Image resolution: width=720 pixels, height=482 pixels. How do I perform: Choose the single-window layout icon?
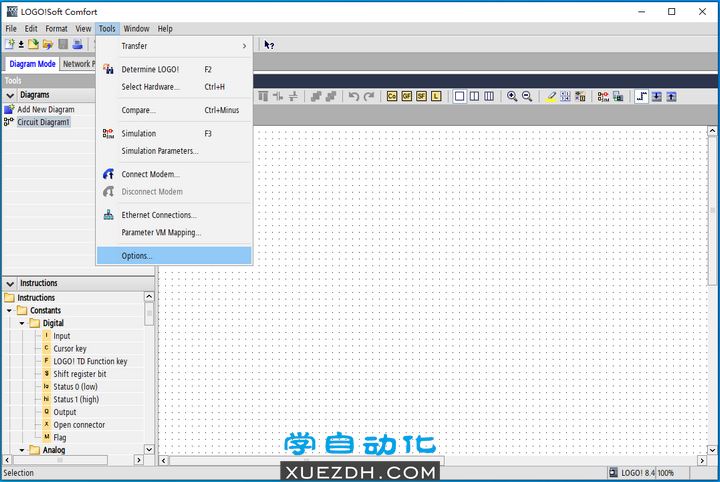tap(459, 96)
